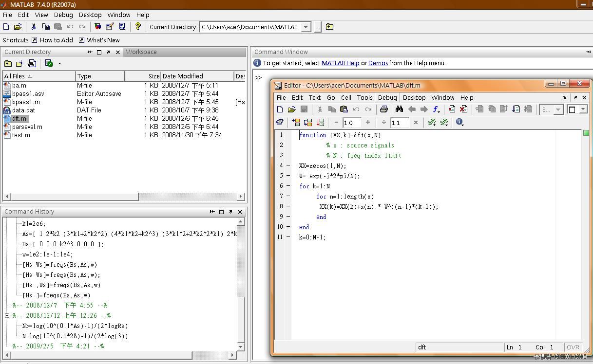Toggle breakpoint dash on line 11

point(288,237)
